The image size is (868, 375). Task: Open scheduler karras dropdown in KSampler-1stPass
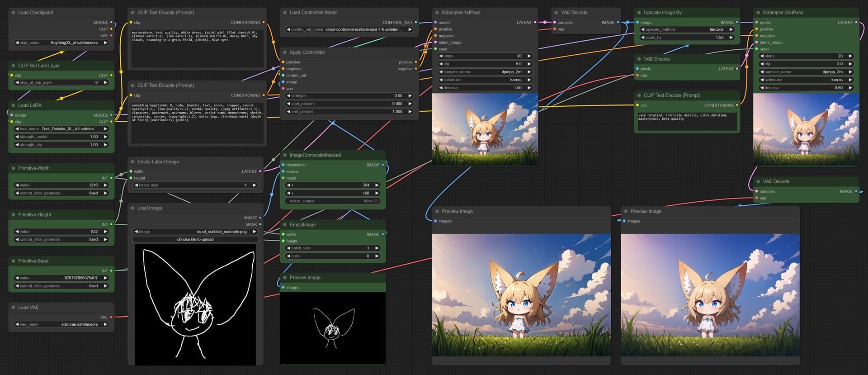pos(485,80)
